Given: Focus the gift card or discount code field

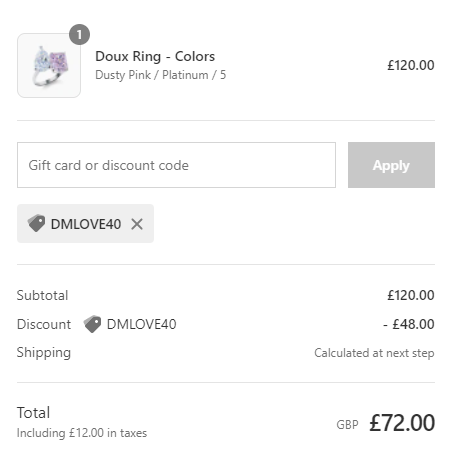Looking at the screenshot, I should click(176, 165).
